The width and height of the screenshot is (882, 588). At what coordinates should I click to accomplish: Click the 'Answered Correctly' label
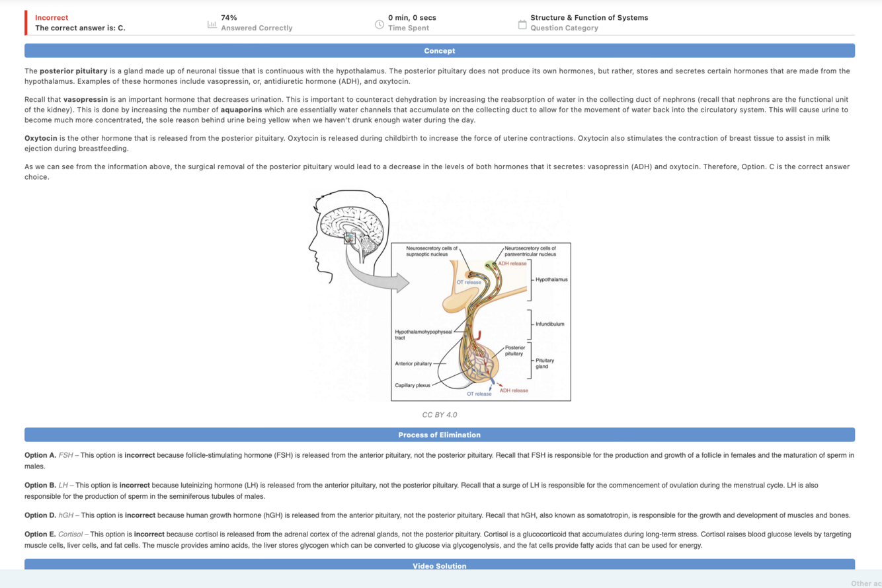click(x=257, y=28)
